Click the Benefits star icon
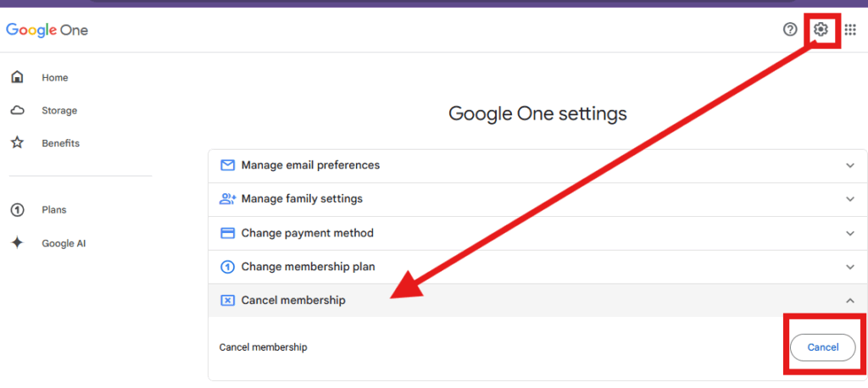This screenshot has height=388, width=868. [x=18, y=143]
